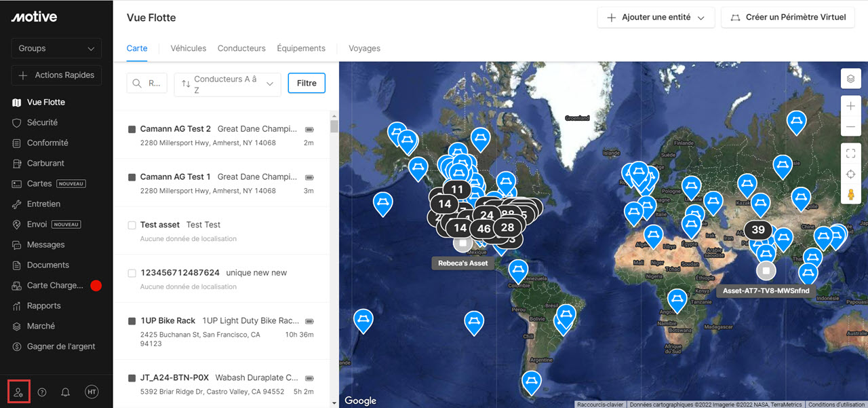The width and height of the screenshot is (868, 408).
Task: Open the notifications bell icon
Action: (66, 392)
